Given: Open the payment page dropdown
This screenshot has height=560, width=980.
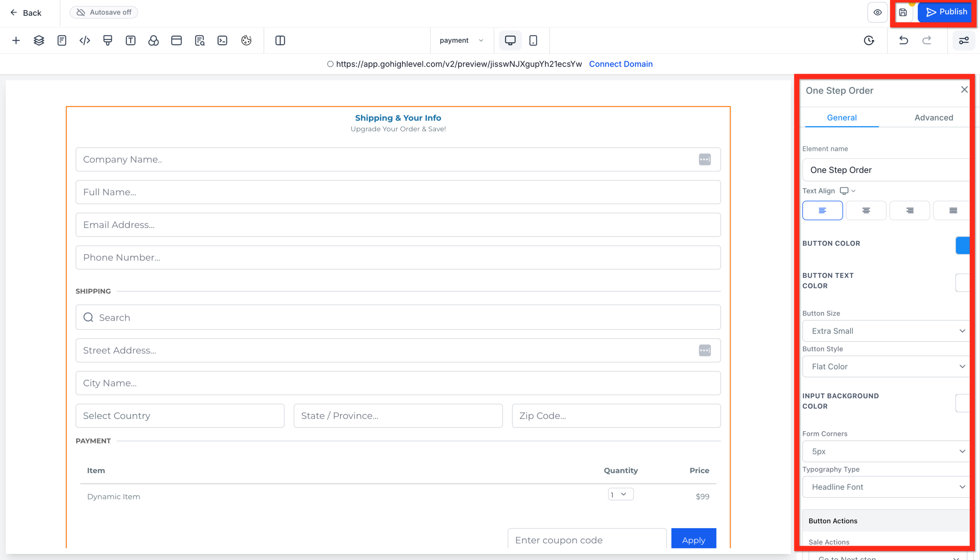Looking at the screenshot, I should (461, 40).
